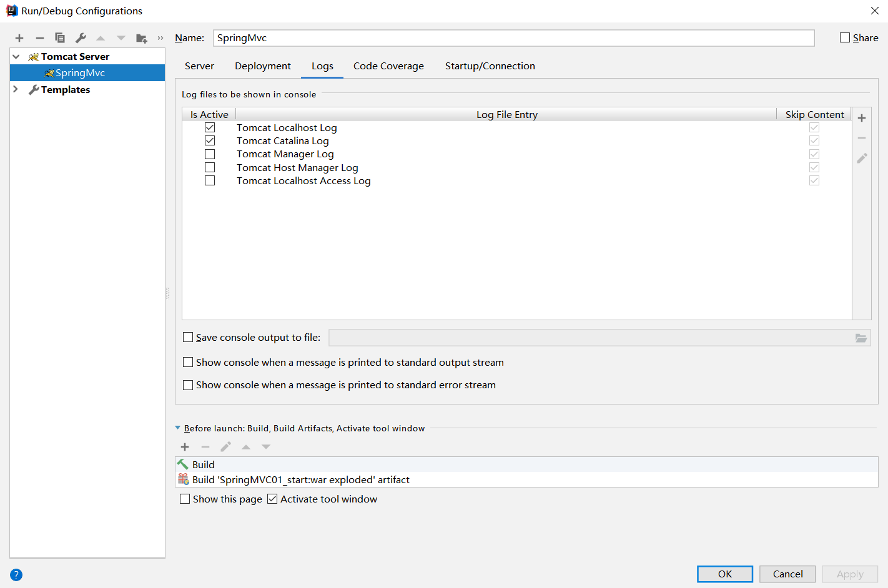888x588 pixels.
Task: Enable Tomcat Manager Log checkbox
Action: coord(210,154)
